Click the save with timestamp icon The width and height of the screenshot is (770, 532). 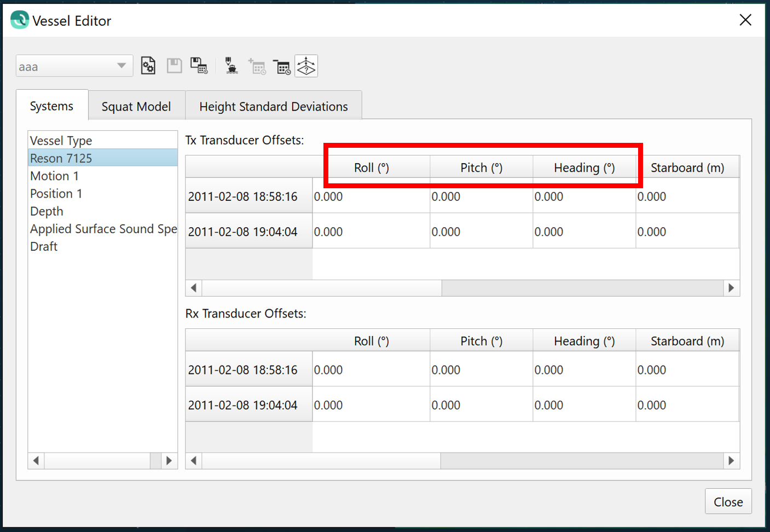[x=199, y=66]
